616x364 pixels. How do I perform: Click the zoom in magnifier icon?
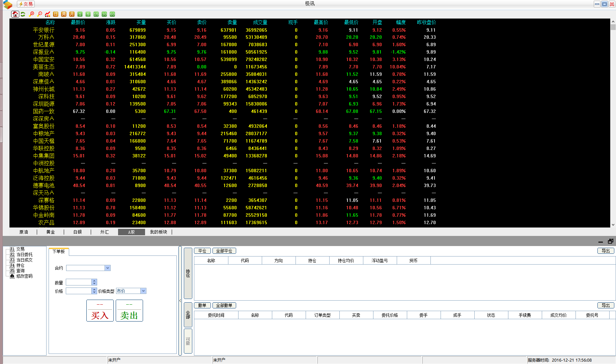(31, 14)
